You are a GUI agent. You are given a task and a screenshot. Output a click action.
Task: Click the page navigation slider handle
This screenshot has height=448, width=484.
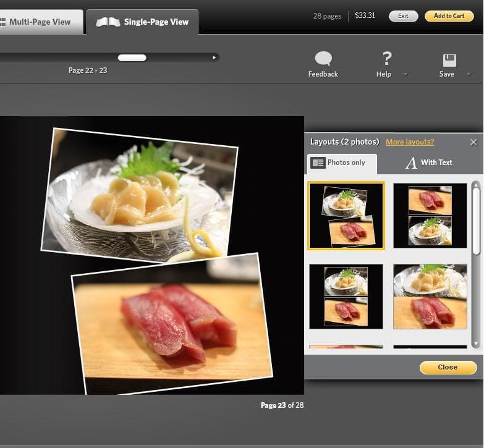coord(132,57)
